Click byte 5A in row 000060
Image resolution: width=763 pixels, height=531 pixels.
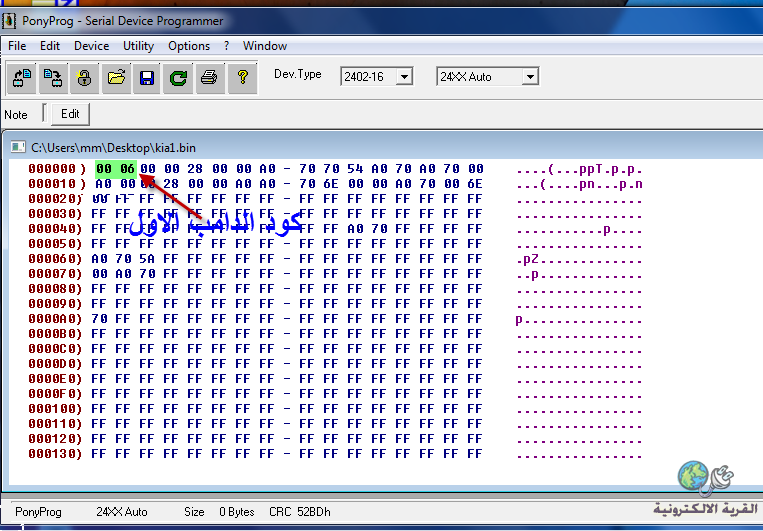(147, 259)
